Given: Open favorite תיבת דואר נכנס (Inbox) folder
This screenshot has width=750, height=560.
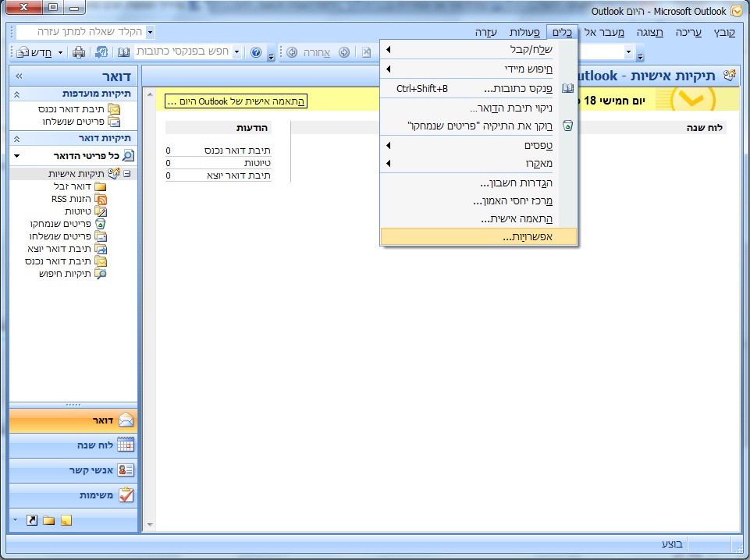Looking at the screenshot, I should [79, 109].
